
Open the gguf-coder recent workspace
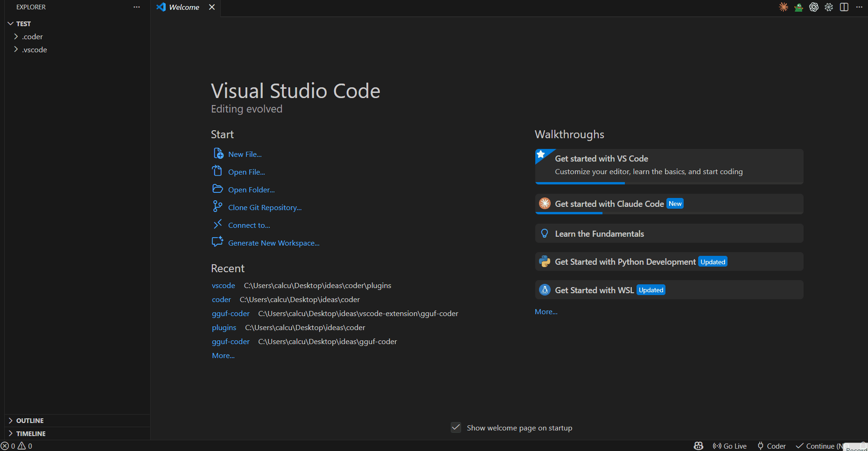(x=231, y=313)
